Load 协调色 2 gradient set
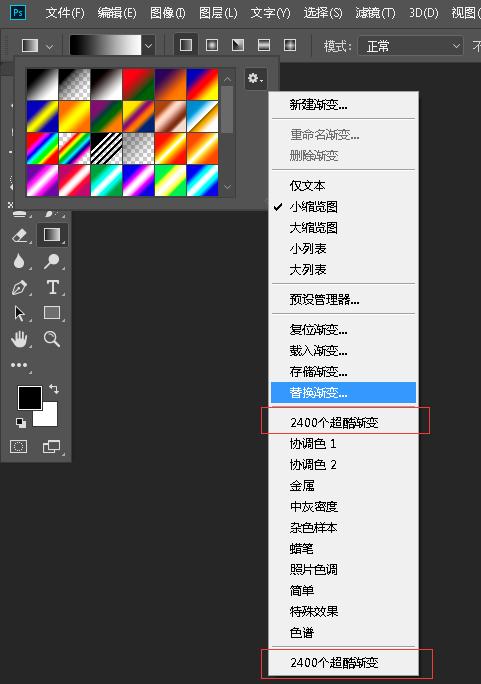The width and height of the screenshot is (481, 684). pyautogui.click(x=343, y=464)
